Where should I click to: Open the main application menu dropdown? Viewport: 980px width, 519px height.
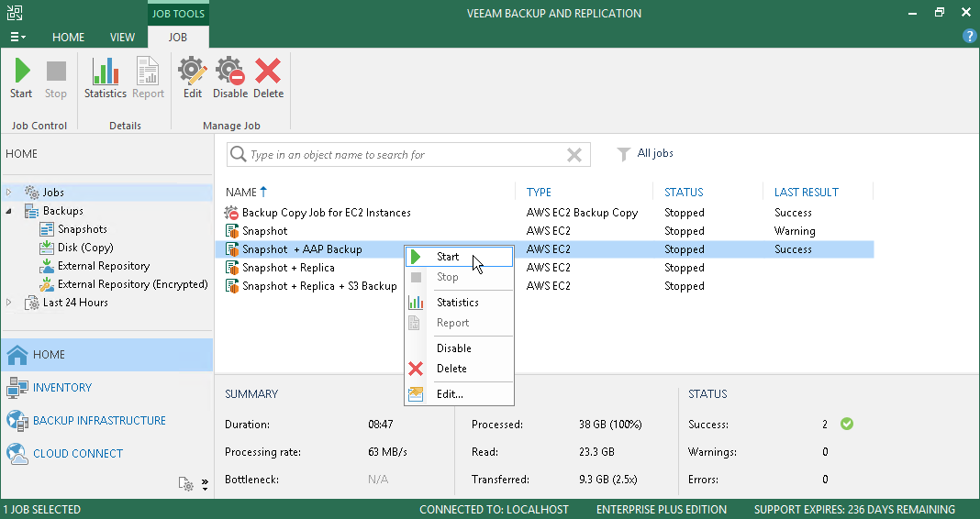click(17, 37)
